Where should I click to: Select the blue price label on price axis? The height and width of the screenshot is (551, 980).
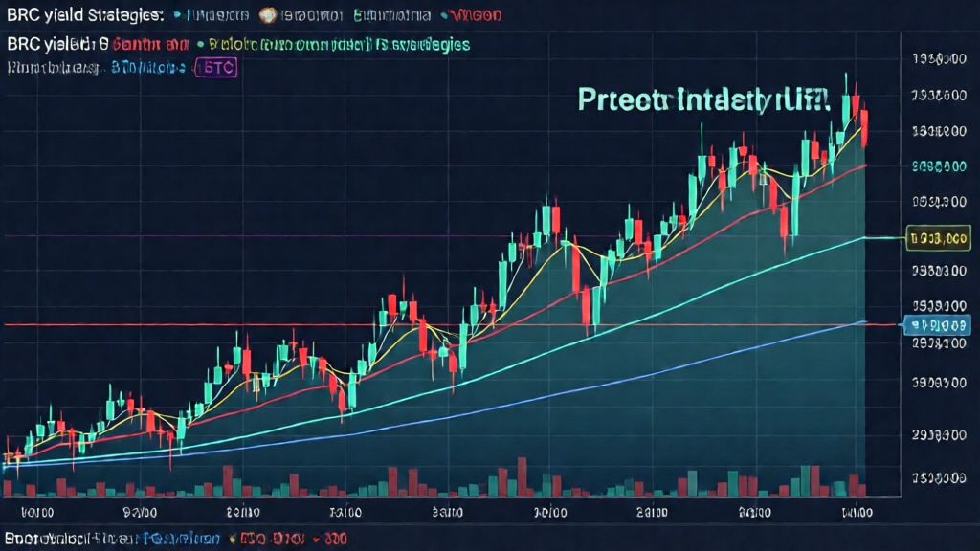pyautogui.click(x=937, y=326)
